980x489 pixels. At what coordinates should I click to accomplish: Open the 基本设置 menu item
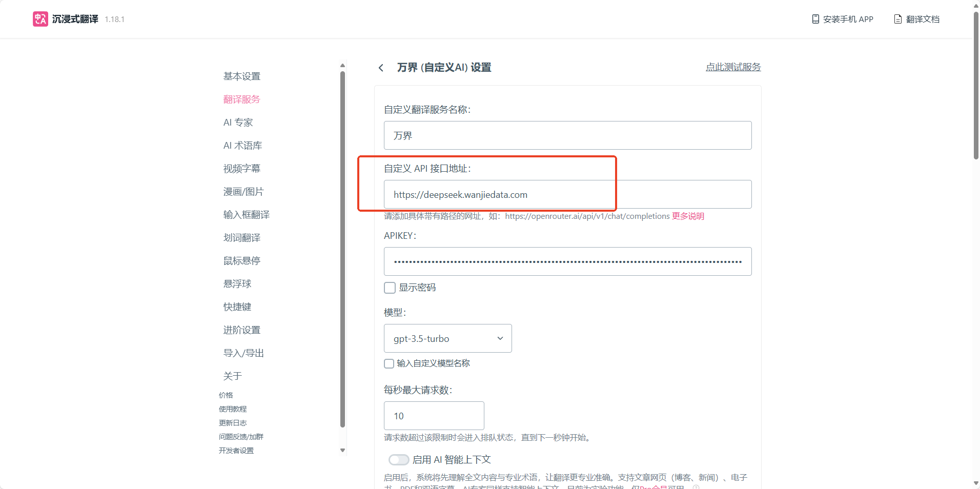tap(241, 76)
